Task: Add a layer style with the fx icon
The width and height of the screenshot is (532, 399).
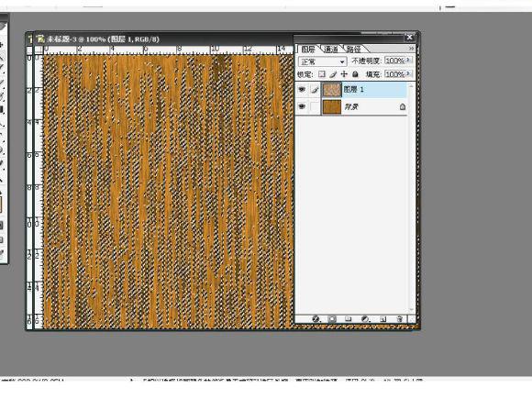Action: (316, 319)
